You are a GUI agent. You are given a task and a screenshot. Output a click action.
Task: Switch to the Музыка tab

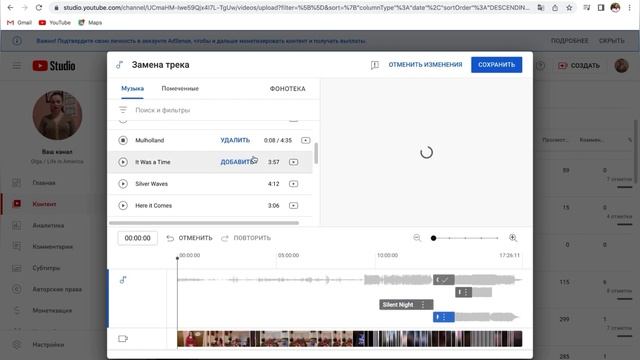point(132,89)
